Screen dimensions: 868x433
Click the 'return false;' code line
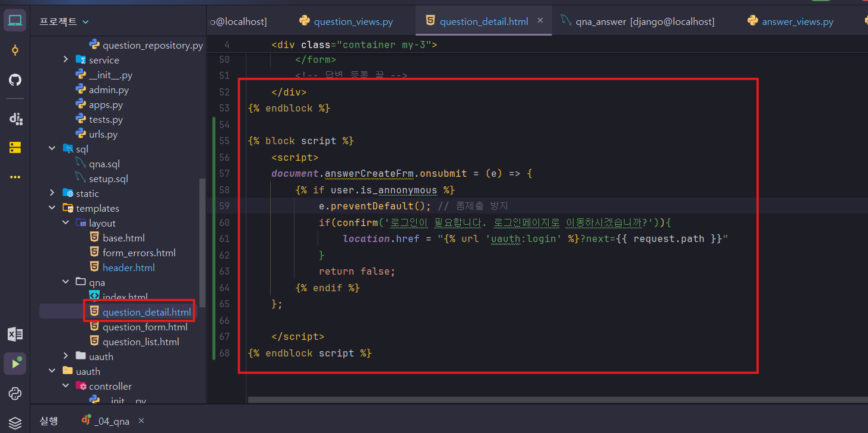click(357, 271)
